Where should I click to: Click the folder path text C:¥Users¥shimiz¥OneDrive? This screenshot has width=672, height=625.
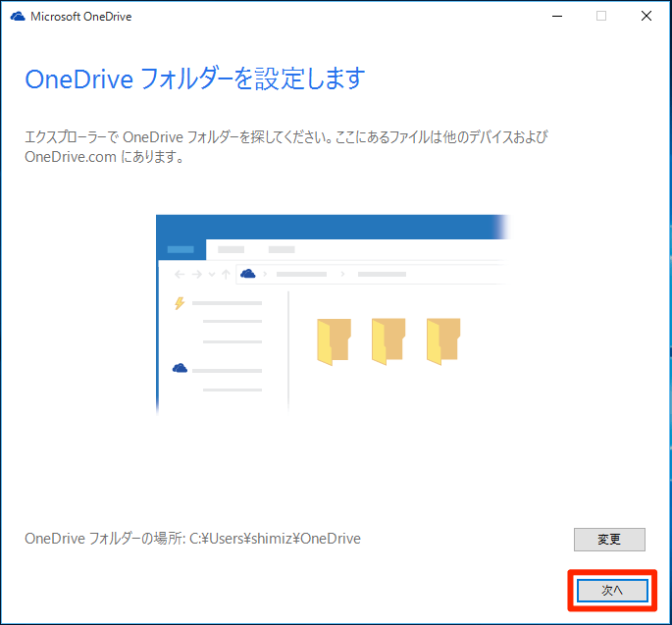point(275,539)
